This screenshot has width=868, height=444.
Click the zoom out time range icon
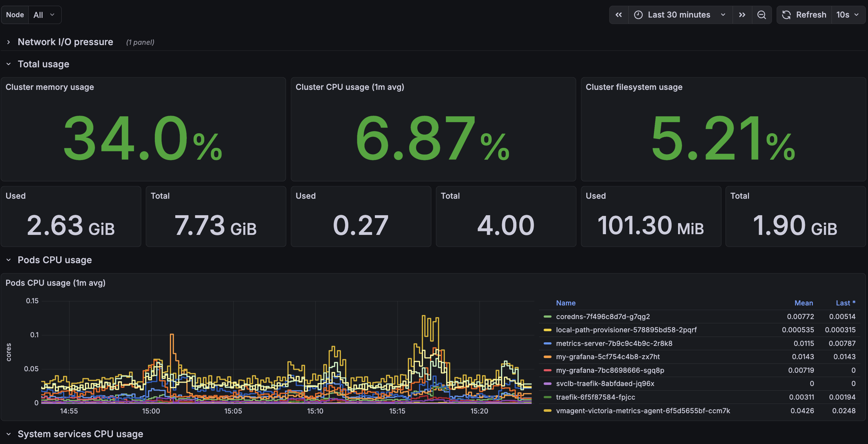pos(762,15)
